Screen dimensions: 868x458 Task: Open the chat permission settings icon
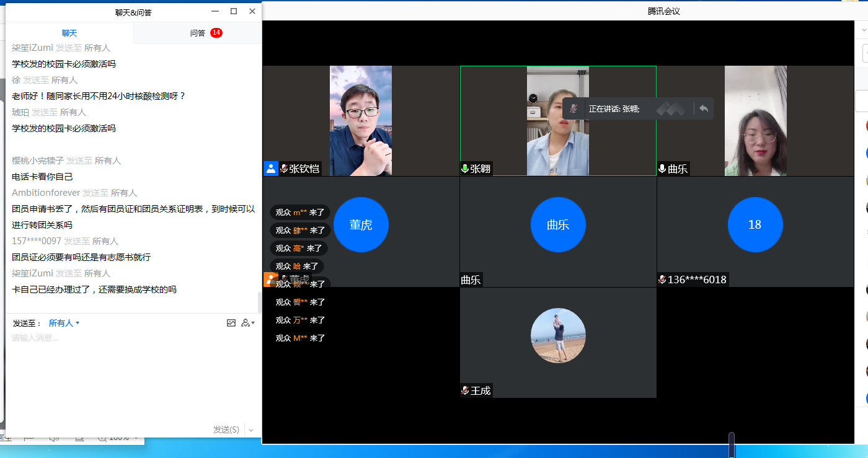247,323
